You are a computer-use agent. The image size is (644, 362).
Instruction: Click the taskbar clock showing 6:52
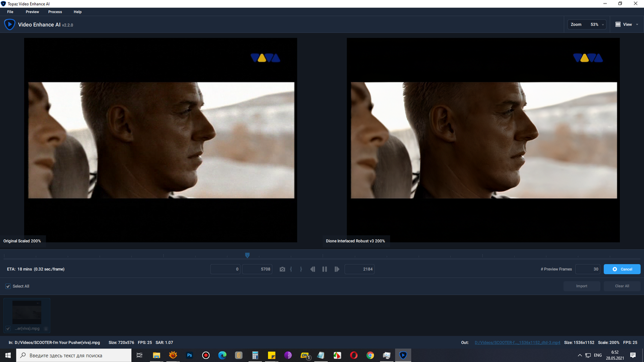[x=615, y=355]
